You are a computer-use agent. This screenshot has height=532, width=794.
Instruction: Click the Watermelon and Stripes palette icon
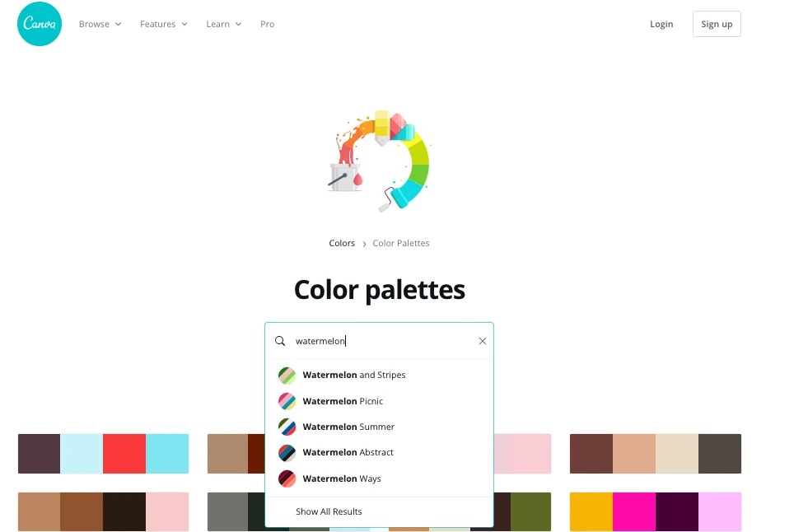point(287,376)
